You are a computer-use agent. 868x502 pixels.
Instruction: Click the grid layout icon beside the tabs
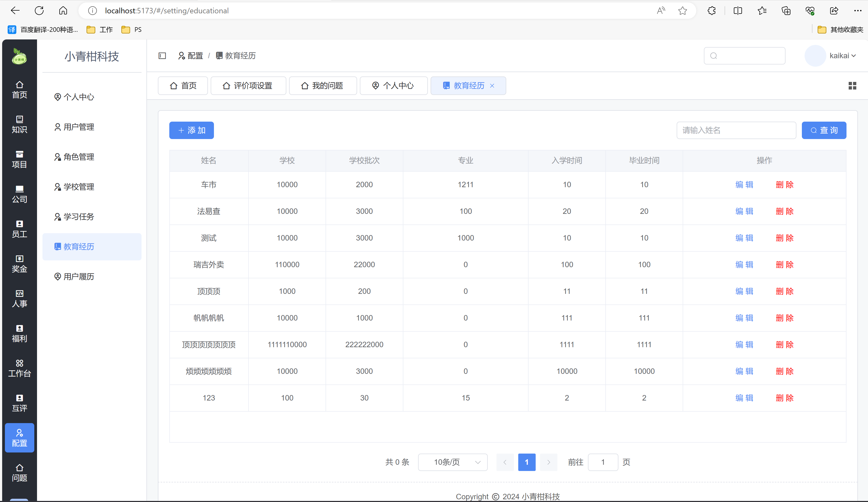tap(852, 86)
